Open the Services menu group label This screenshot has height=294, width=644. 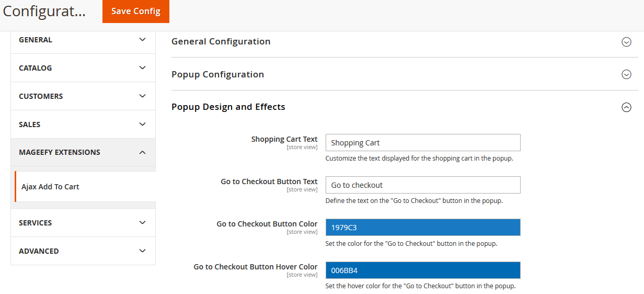[36, 223]
